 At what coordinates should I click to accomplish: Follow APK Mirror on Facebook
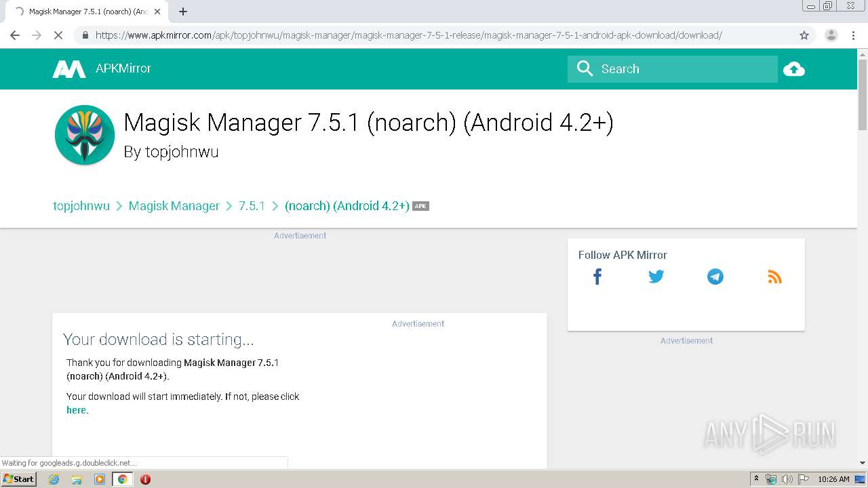[x=597, y=277]
